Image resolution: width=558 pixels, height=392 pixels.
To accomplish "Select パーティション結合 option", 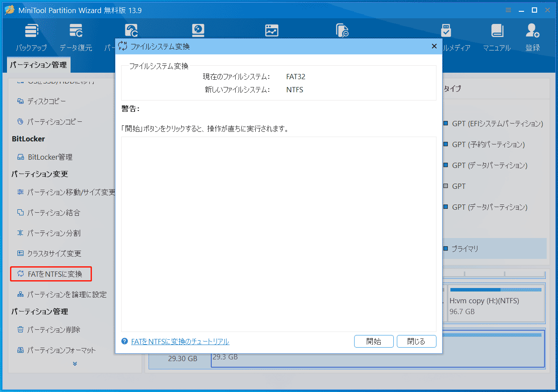I will click(48, 213).
